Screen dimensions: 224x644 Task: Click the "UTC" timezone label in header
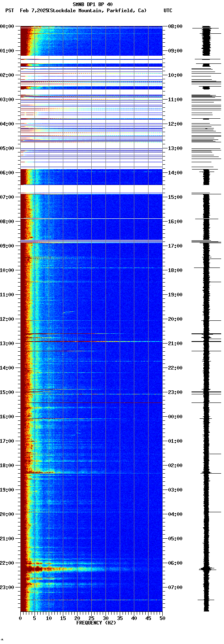pos(168,11)
